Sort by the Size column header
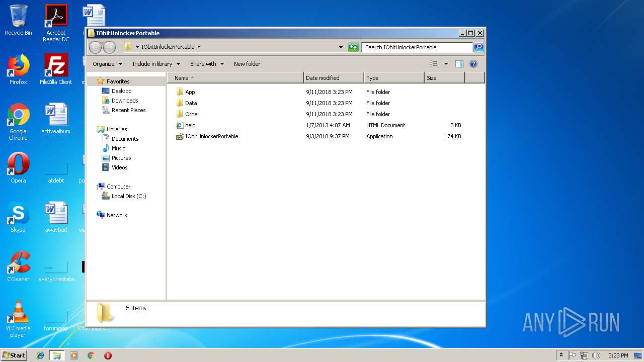Screen dimensions: 644x362 444,78
